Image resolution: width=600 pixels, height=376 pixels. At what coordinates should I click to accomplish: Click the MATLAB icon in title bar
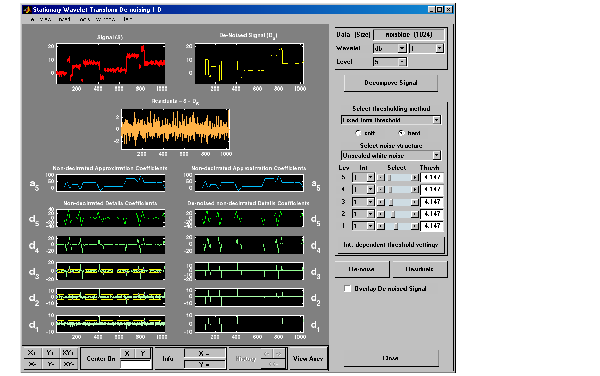pos(27,10)
